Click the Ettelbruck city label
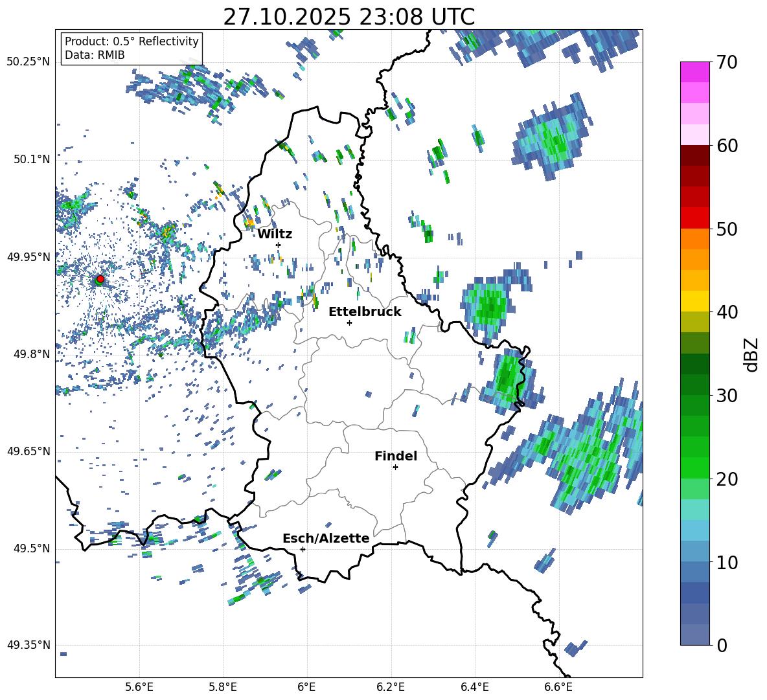Image resolution: width=767 pixels, height=700 pixels. 365,312
